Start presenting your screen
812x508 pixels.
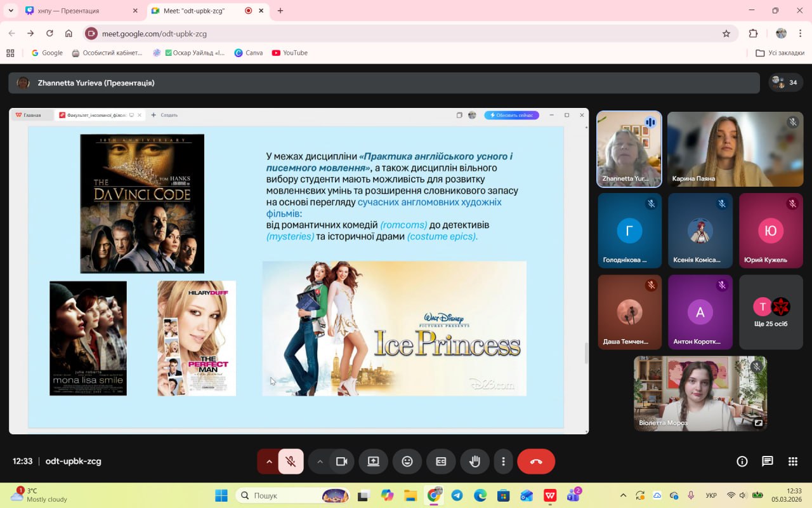coord(373,462)
